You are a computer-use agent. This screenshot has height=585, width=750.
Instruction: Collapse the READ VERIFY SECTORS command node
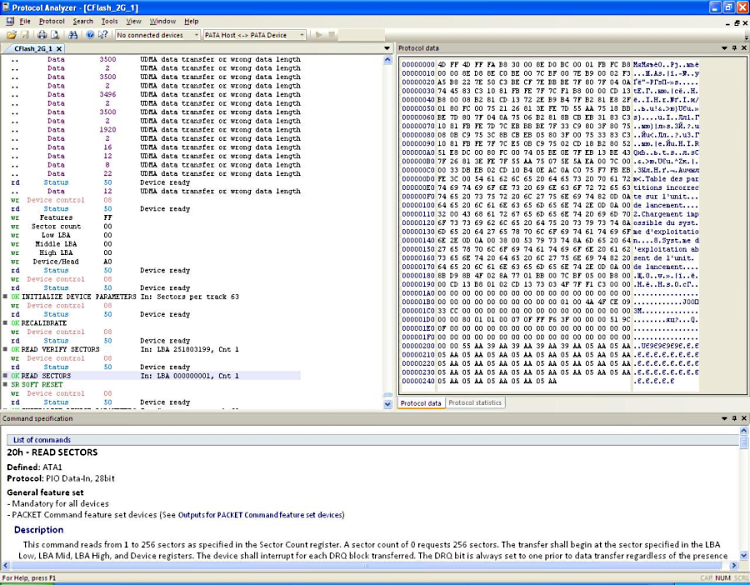coord(5,350)
